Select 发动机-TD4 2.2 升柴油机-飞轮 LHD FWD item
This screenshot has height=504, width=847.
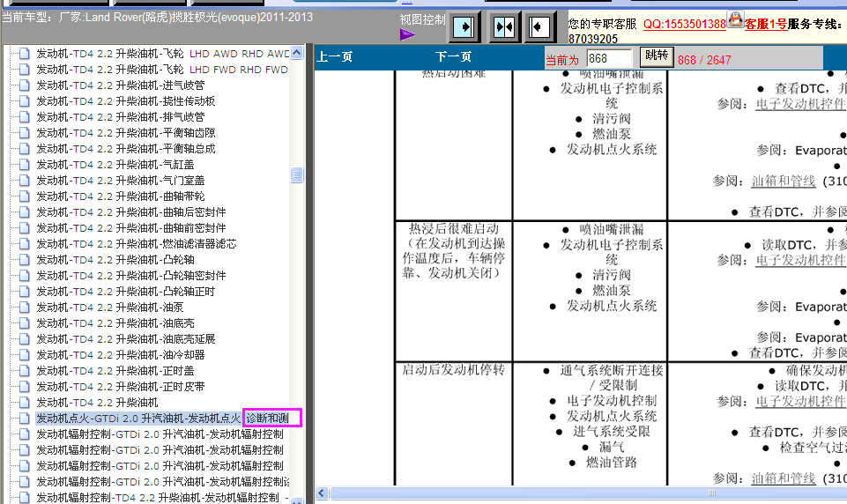pyautogui.click(x=162, y=69)
